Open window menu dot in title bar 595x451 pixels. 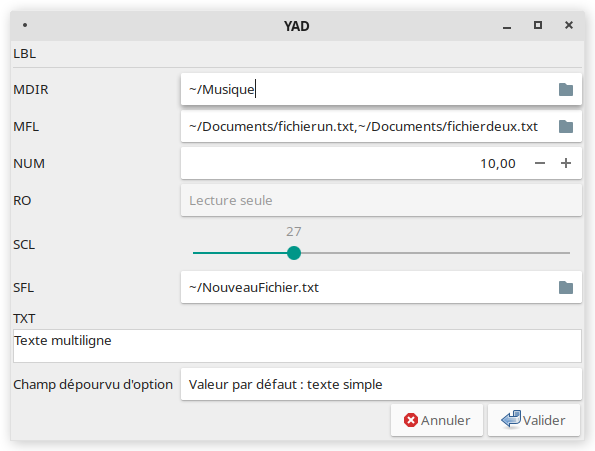(x=25, y=25)
